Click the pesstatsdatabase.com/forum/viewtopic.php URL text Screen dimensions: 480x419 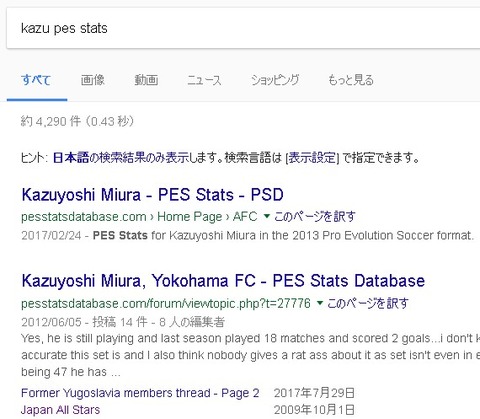(x=166, y=303)
